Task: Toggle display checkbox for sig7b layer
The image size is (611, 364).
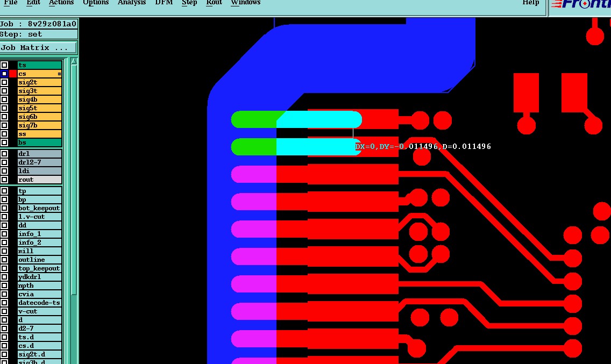Action: (4, 125)
